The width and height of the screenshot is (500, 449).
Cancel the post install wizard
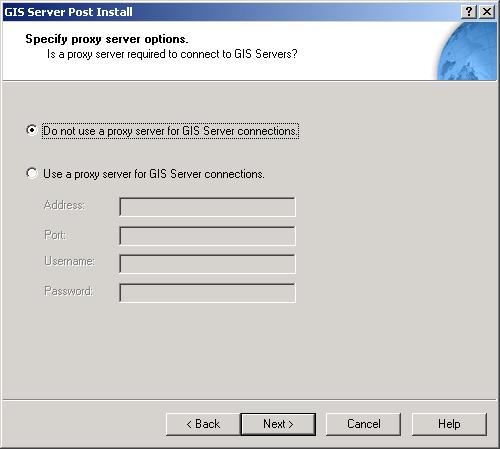[363, 424]
